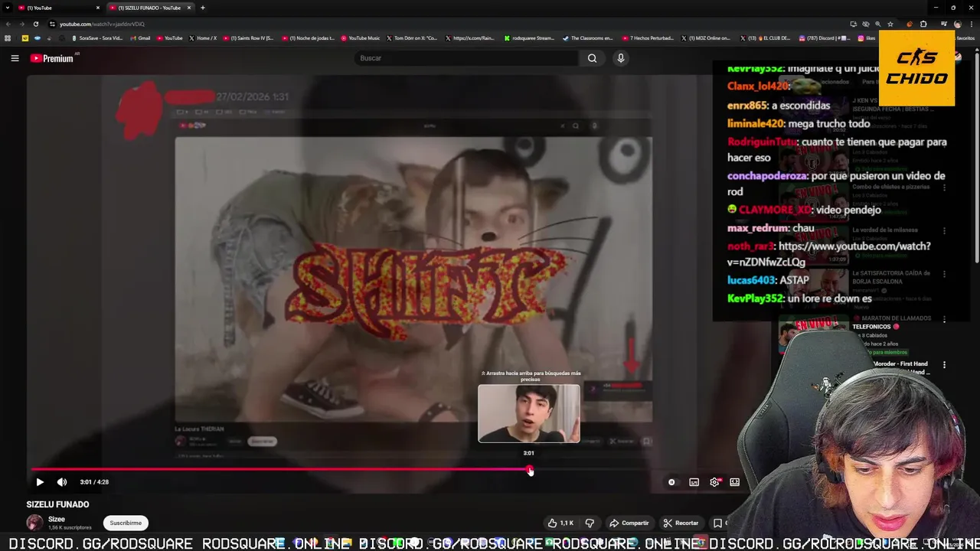
Task: Go to YouTube Premium home logo
Action: (52, 58)
